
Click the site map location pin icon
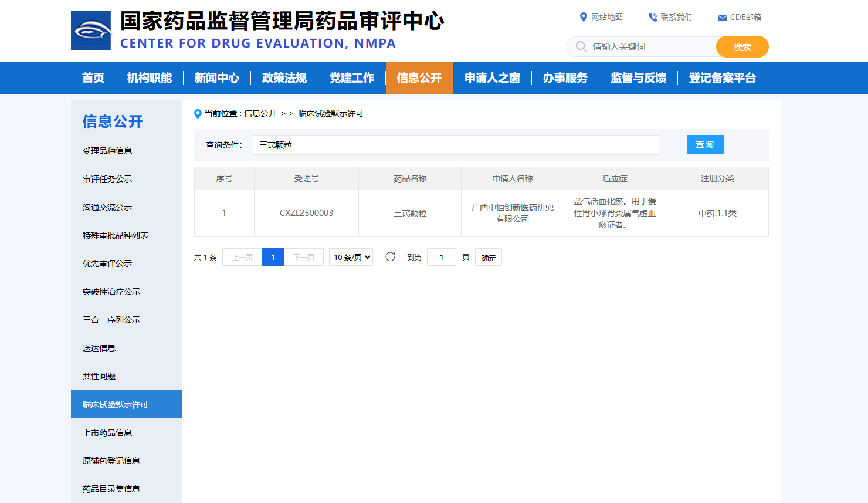[583, 17]
